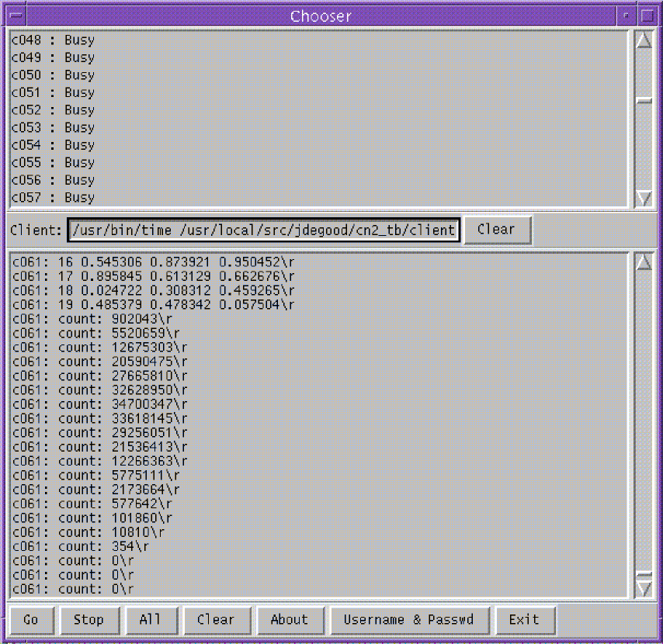Viewport: 663px width, 644px height.
Task: Click the count 34700347 output line
Action: coord(99,403)
